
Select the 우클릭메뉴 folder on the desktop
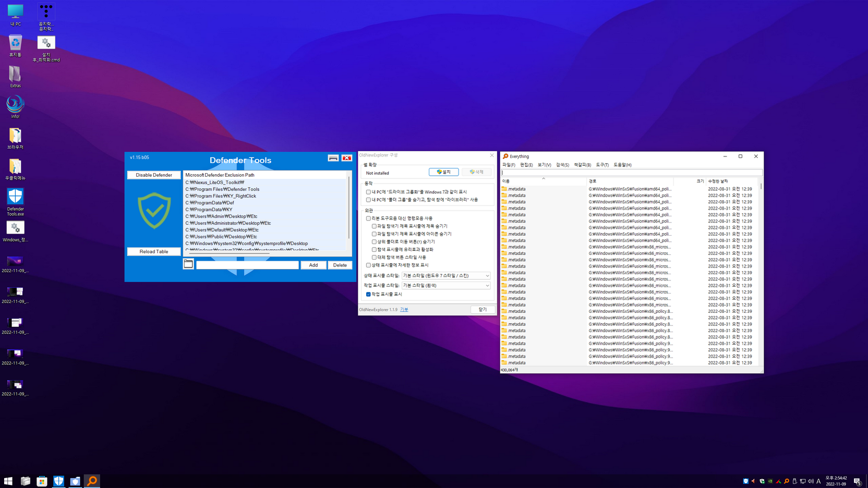coord(15,169)
